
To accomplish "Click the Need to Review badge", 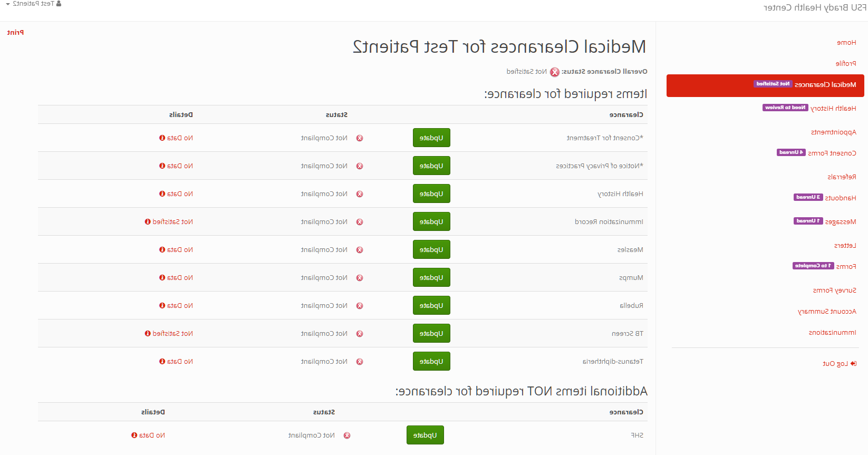I will pyautogui.click(x=785, y=108).
